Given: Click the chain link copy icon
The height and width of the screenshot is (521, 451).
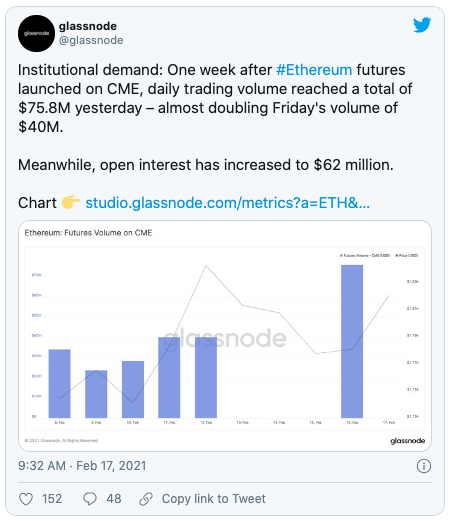Looking at the screenshot, I should pos(146,499).
